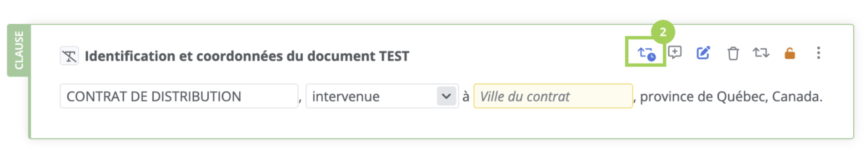This screenshot has width=868, height=161.
Task: Delete the clause with the trash icon
Action: point(733,53)
